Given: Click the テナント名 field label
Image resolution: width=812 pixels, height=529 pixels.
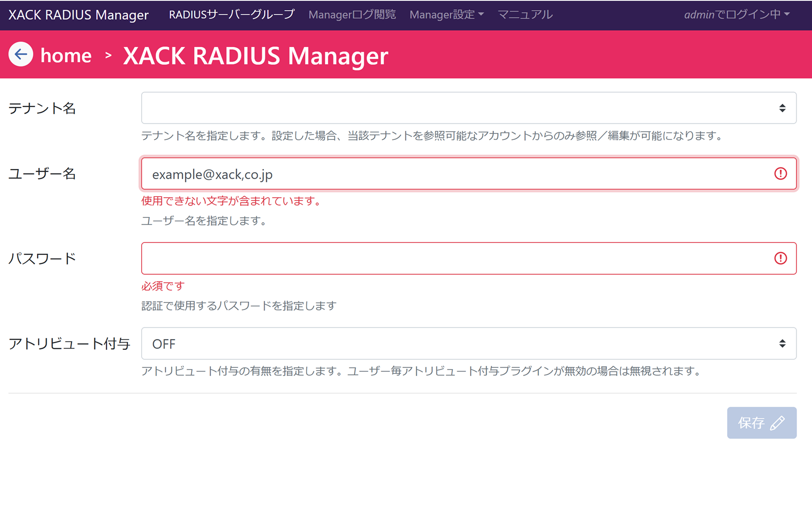Looking at the screenshot, I should (42, 108).
